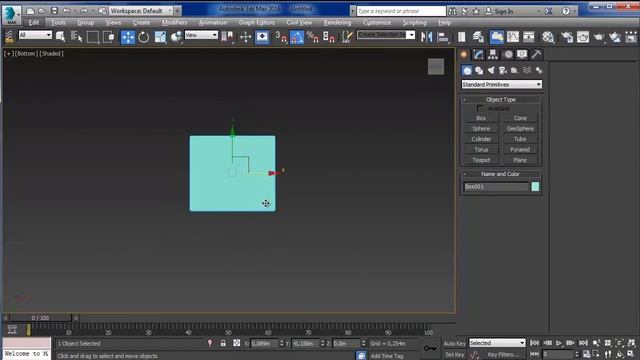Open the Utilities hammer panel tab
The height and width of the screenshot is (360, 640).
(x=536, y=54)
